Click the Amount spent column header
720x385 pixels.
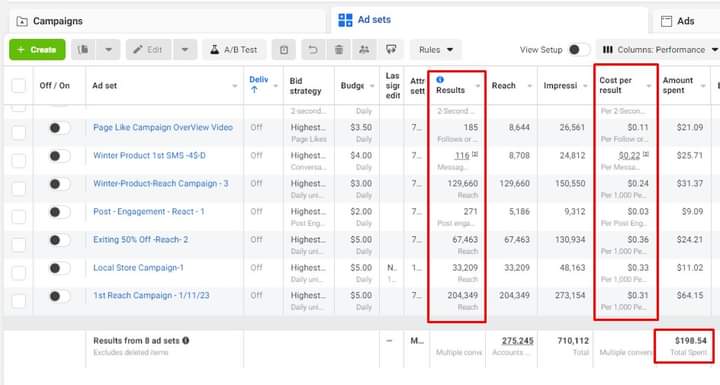point(678,85)
